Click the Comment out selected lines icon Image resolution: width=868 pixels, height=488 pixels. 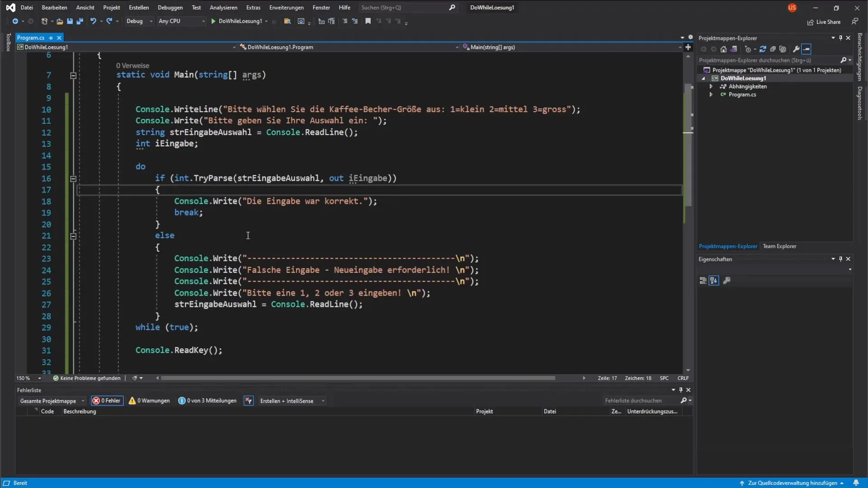pyautogui.click(x=344, y=21)
